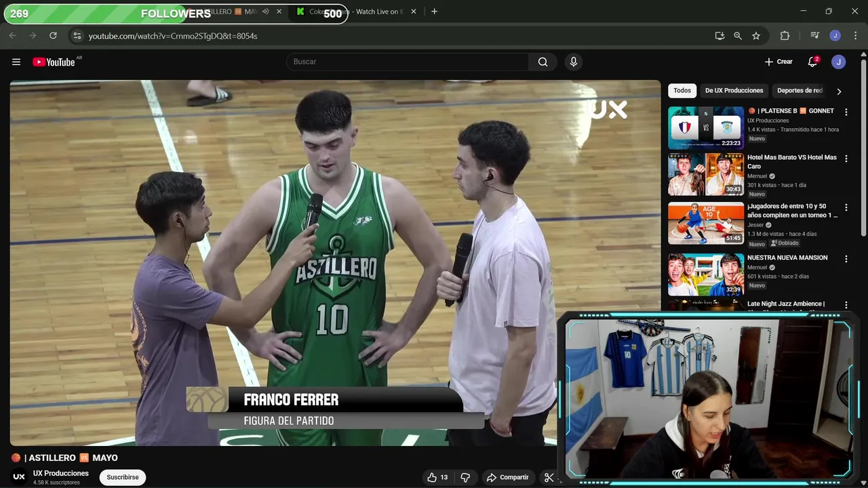The height and width of the screenshot is (488, 868).
Task: Open the NUESTRA NUEVA MANSION thumbnail
Action: (706, 274)
